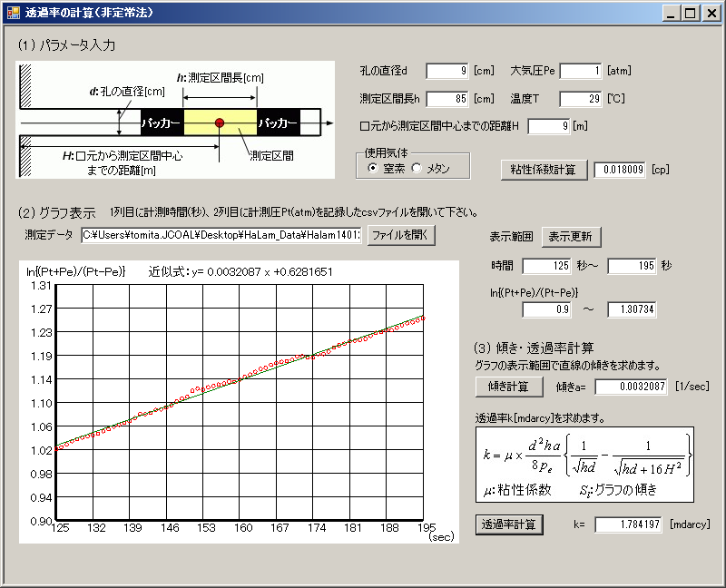Click the viscosity result field showing 0.018009

620,169
